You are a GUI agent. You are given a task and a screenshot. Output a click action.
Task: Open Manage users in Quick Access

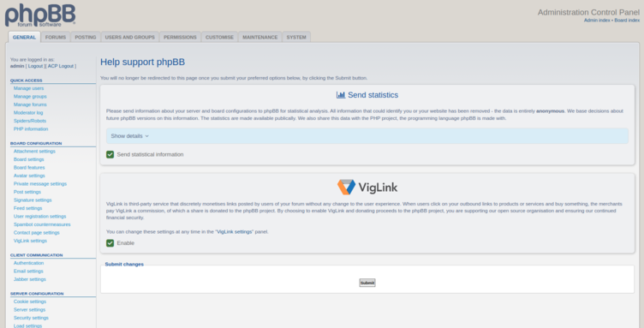tap(28, 88)
